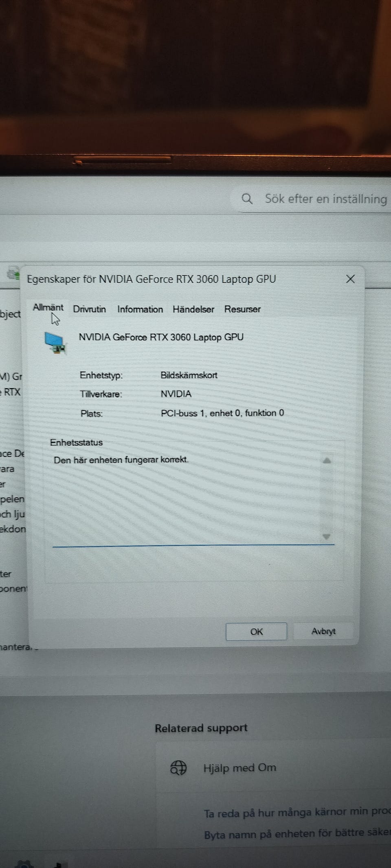Image resolution: width=391 pixels, height=868 pixels.
Task: Click the magnifier icon in the settings search
Action: (x=247, y=199)
